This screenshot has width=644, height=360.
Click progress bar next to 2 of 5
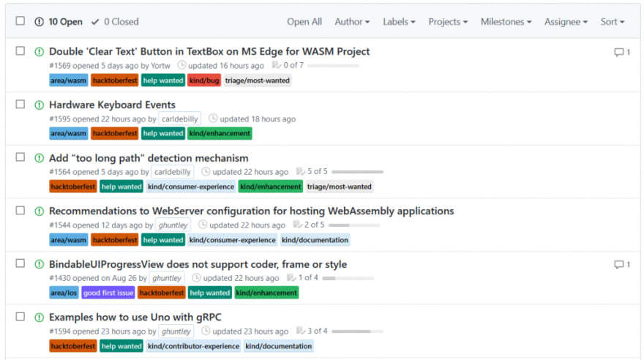(354, 225)
